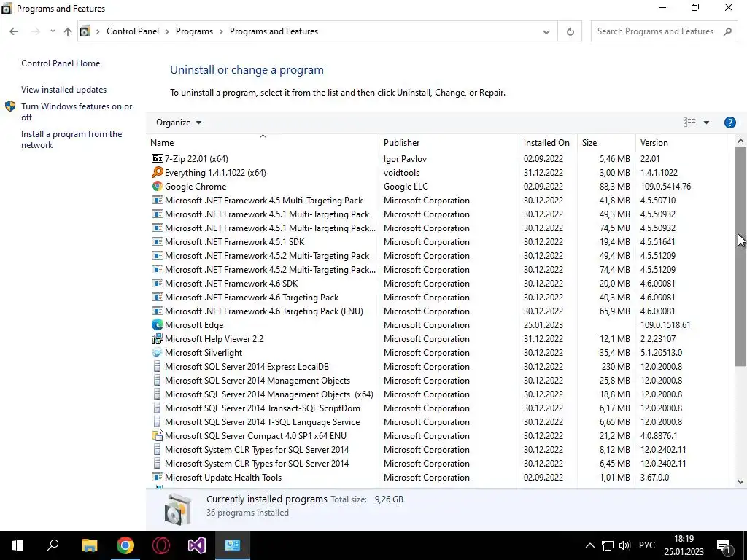Screen dimensions: 747x560
Task: Switch РУС keyboard language indicator
Action: tap(646, 545)
